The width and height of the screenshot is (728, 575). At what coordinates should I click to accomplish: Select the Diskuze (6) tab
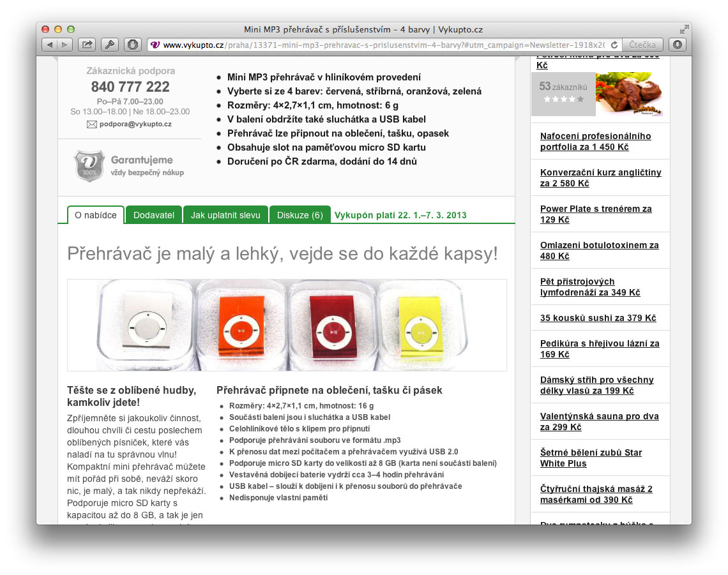[x=300, y=215]
